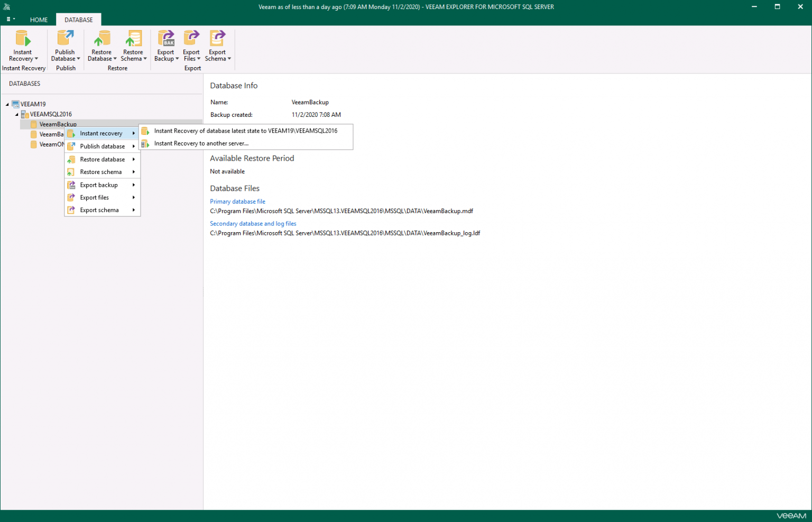The height and width of the screenshot is (522, 812).
Task: Select Instant Recovery of database latest state
Action: tap(245, 131)
